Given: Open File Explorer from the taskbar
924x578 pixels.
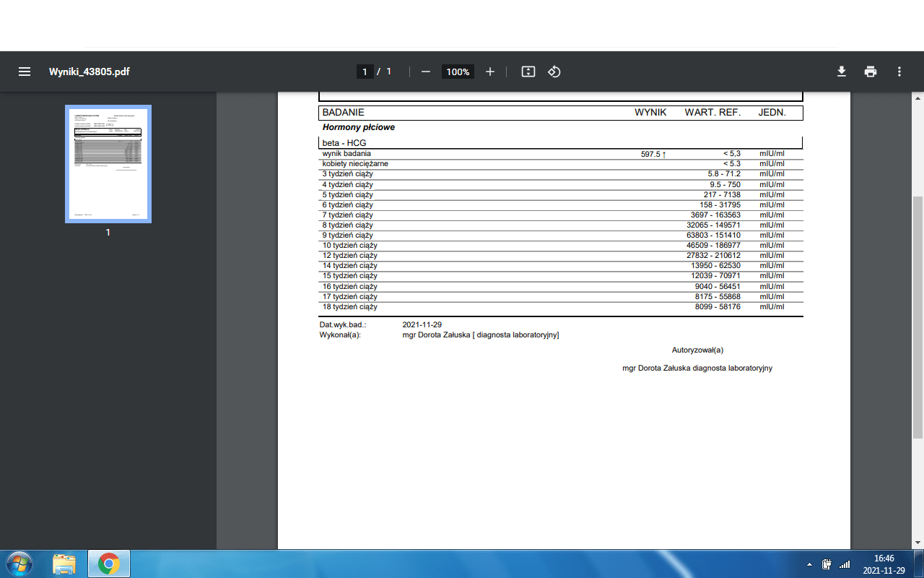Looking at the screenshot, I should pos(64,564).
